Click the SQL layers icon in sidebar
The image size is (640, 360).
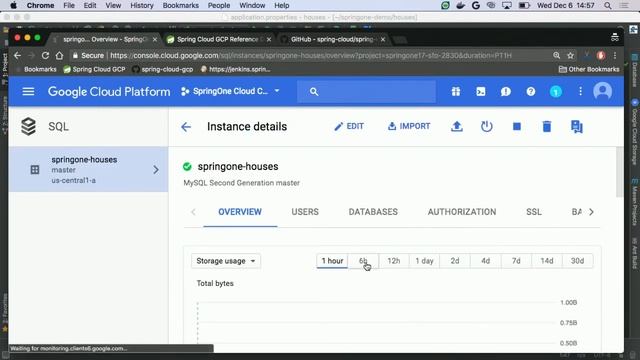(29, 127)
